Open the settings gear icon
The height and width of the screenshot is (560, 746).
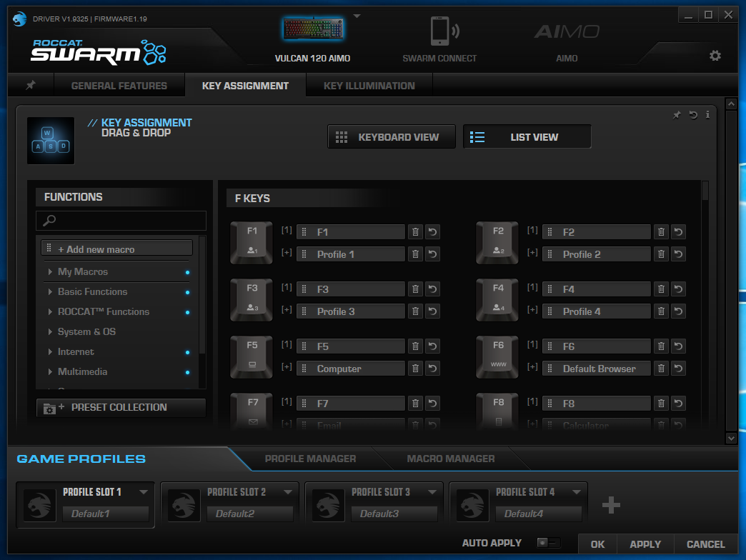coord(715,56)
